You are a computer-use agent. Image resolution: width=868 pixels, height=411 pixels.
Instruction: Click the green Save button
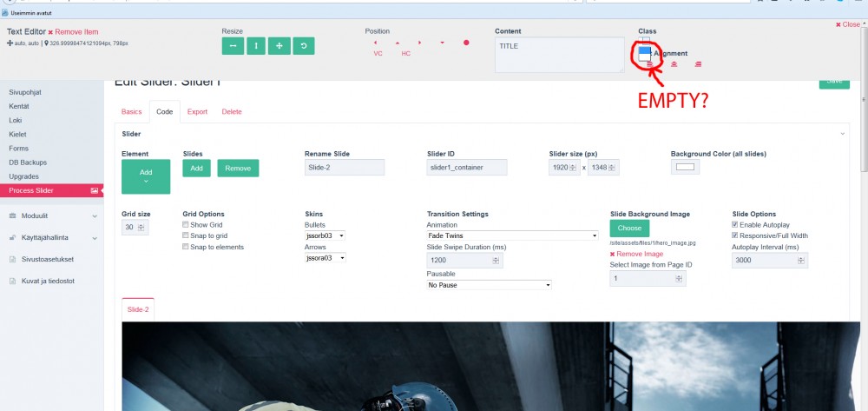[x=834, y=83]
